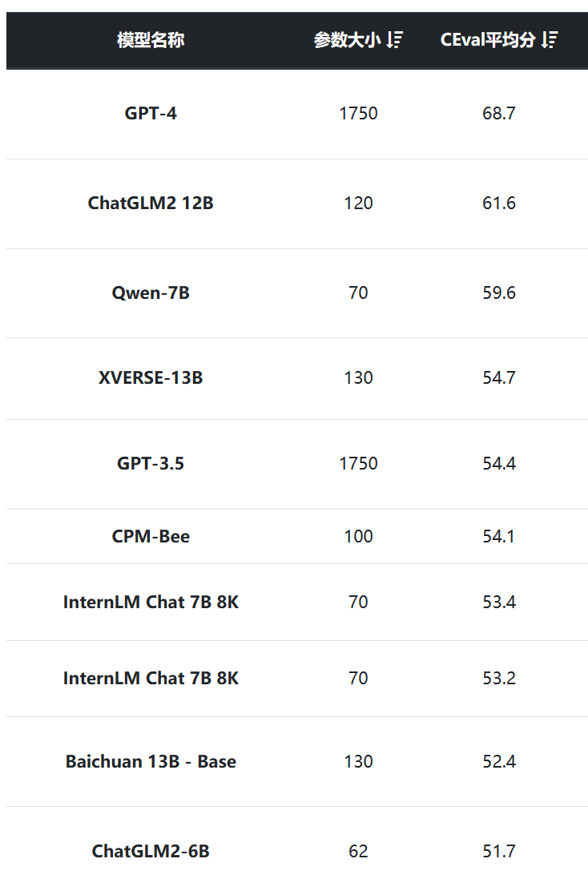
Task: Open the ChatGLM2 12B entry
Action: click(151, 203)
